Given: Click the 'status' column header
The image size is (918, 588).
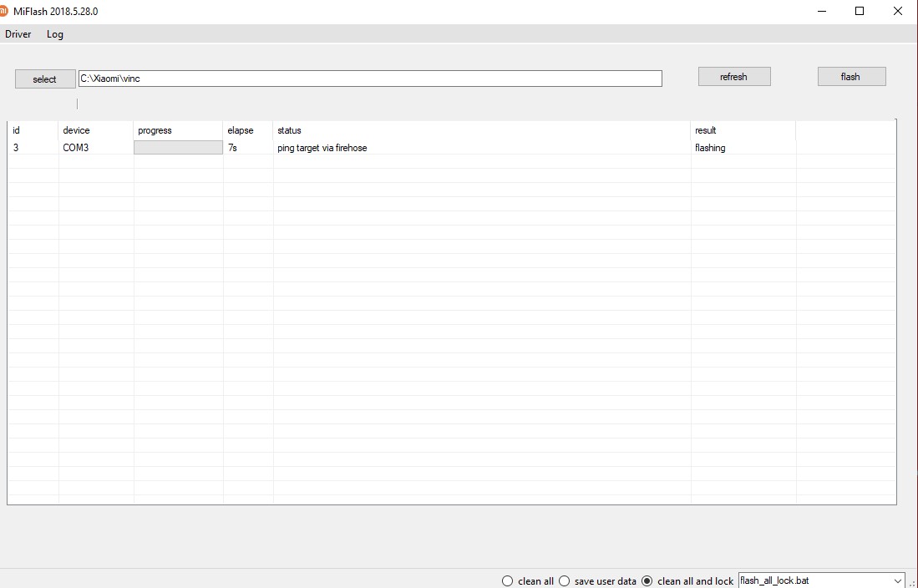Looking at the screenshot, I should click(482, 130).
